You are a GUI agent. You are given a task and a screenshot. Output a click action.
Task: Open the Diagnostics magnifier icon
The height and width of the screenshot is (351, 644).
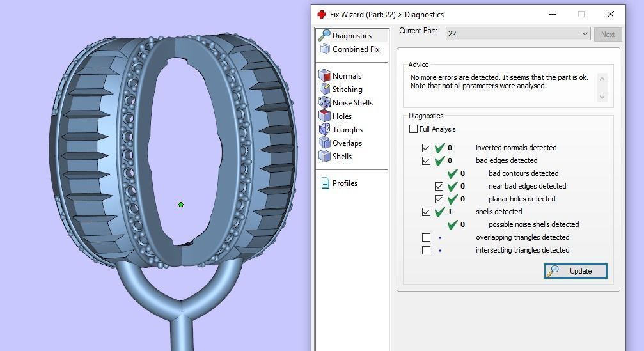[x=324, y=35]
